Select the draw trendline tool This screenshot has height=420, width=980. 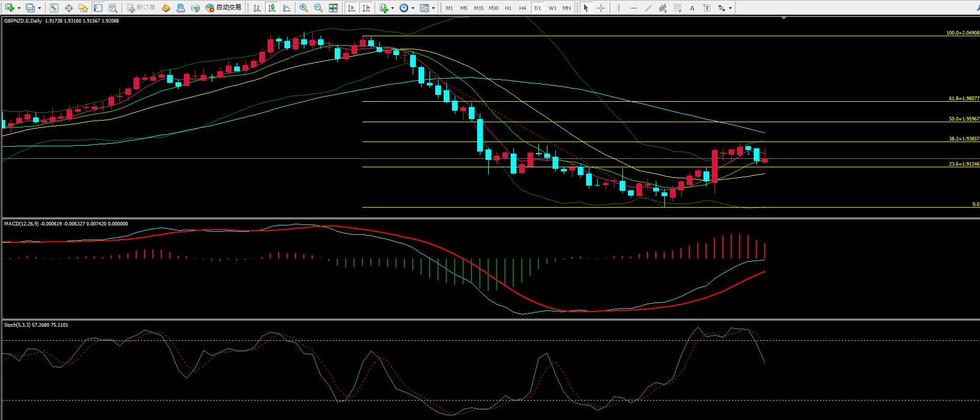pyautogui.click(x=648, y=8)
